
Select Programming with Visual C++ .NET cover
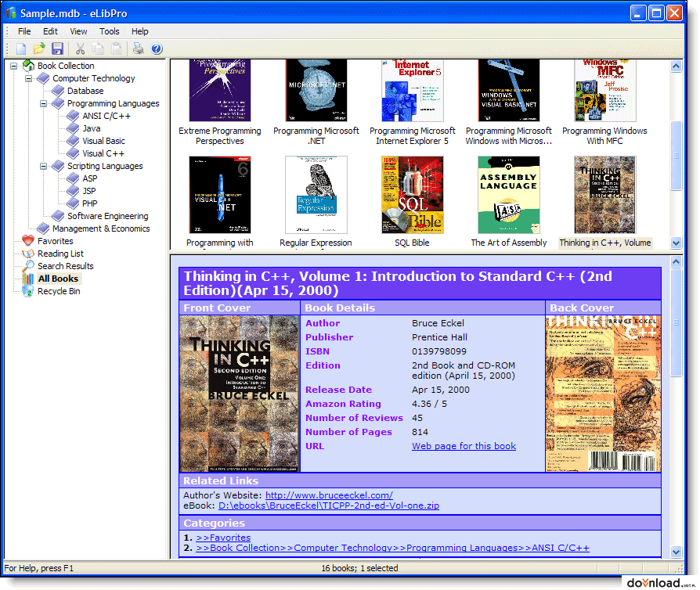click(220, 195)
